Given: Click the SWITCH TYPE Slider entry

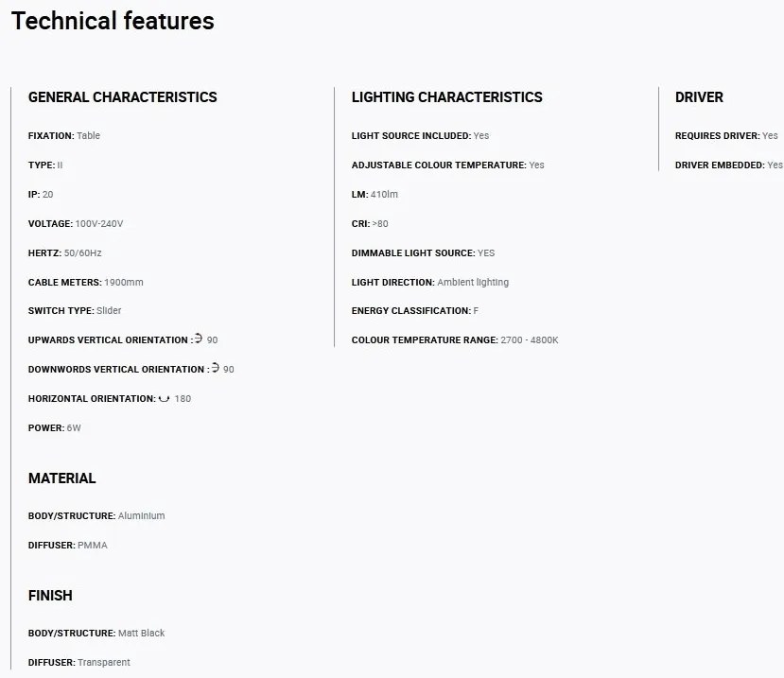Looking at the screenshot, I should [75, 310].
